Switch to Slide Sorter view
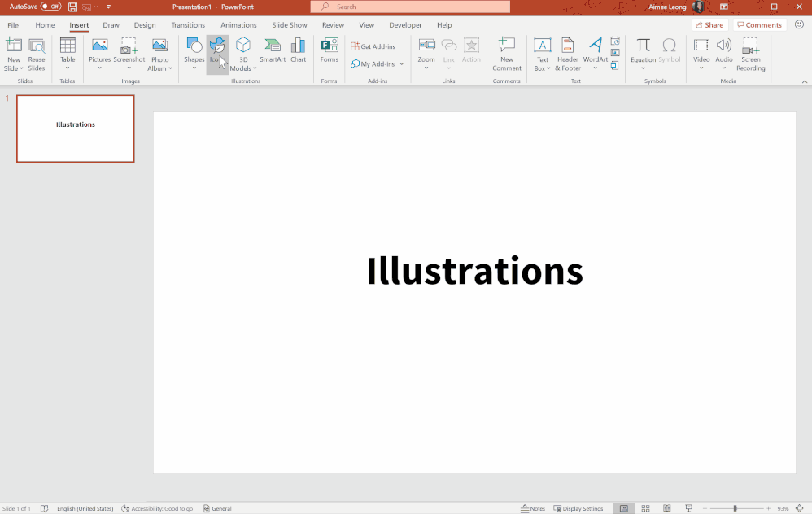 pos(645,508)
